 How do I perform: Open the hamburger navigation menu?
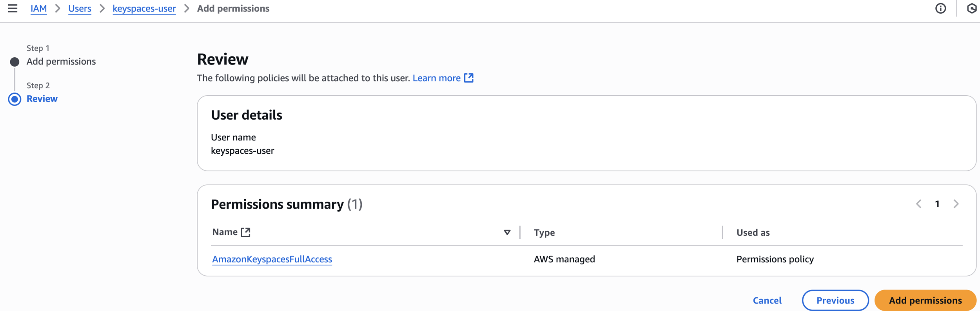tap(13, 8)
